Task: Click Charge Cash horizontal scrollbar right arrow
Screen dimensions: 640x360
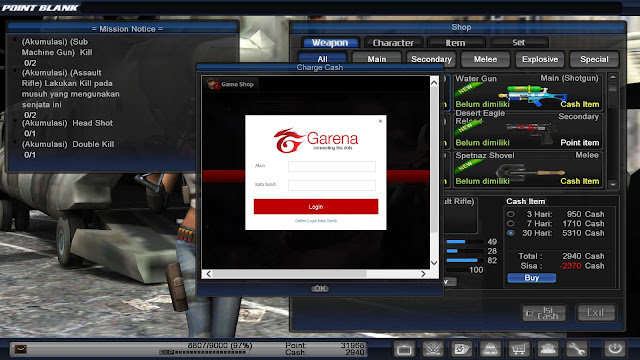Action: click(x=423, y=274)
